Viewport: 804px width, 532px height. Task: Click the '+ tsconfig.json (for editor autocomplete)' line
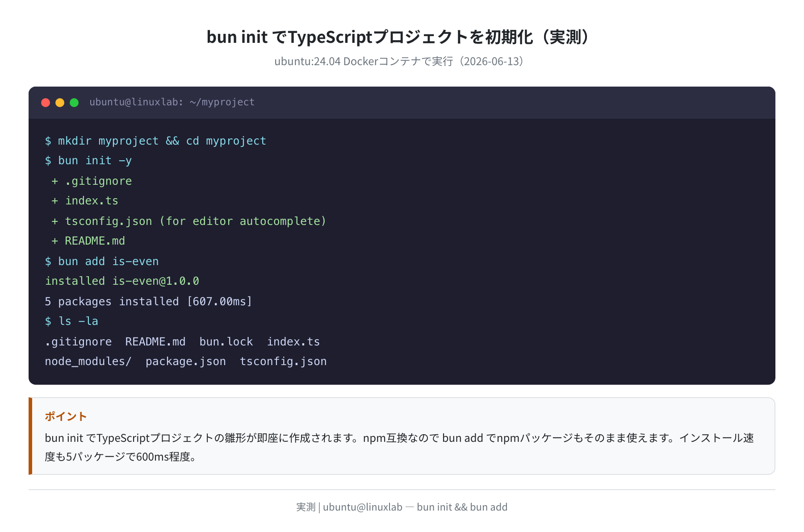(189, 221)
